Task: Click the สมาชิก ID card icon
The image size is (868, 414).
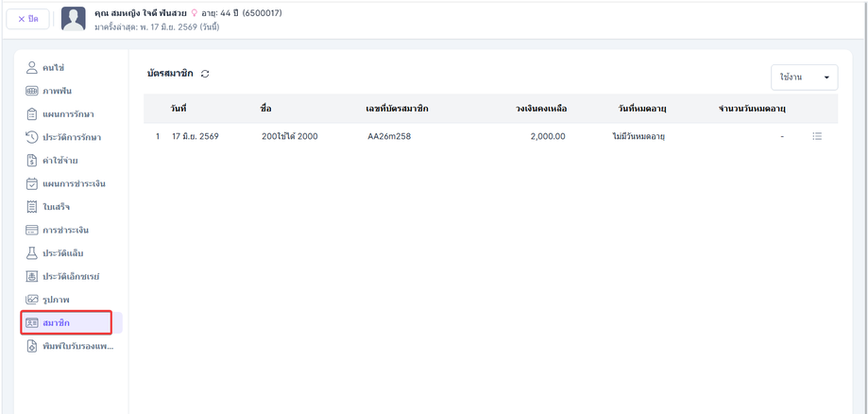Action: coord(31,322)
